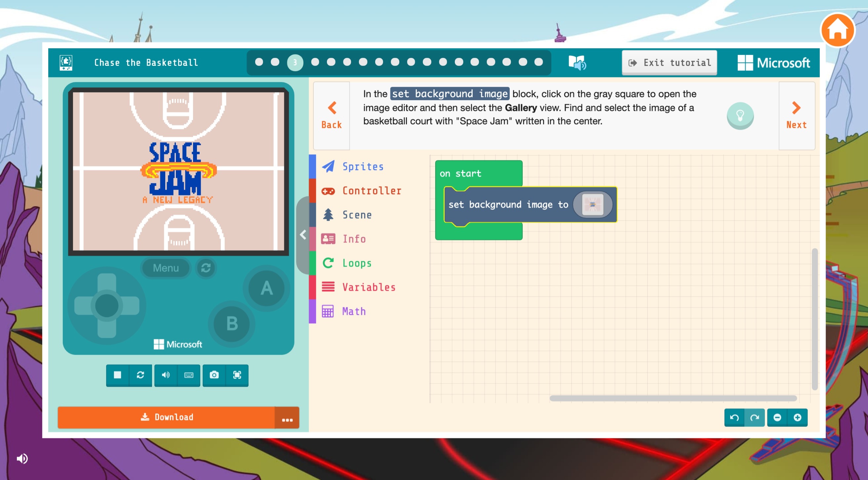
Task: Open the background image editor square
Action: pos(592,205)
